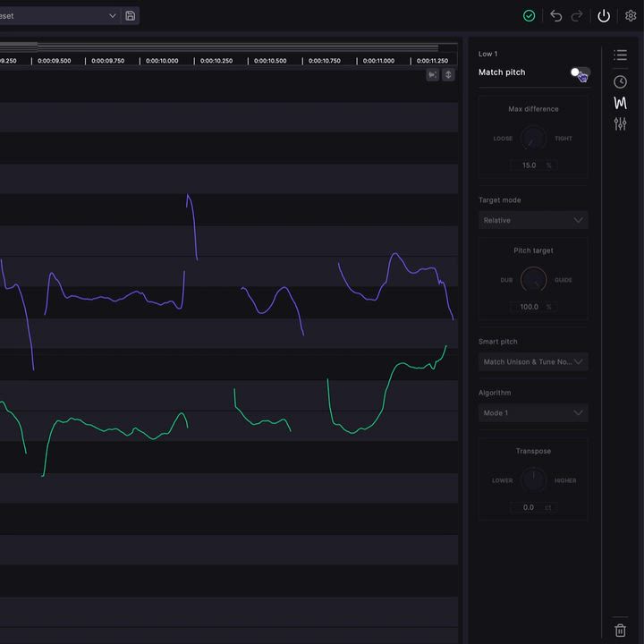Open the Target mode Relative dropdown
The width and height of the screenshot is (644, 644).
click(x=533, y=220)
